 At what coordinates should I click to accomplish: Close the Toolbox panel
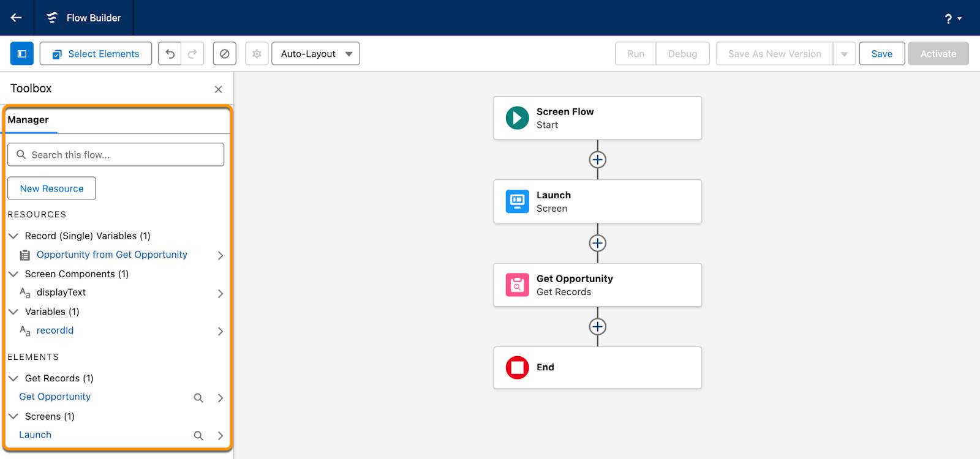click(x=218, y=89)
